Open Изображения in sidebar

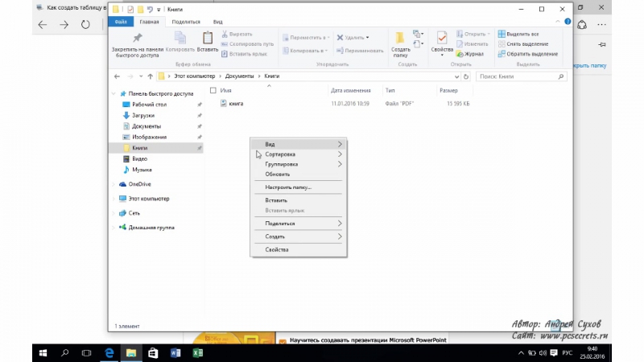coord(149,137)
